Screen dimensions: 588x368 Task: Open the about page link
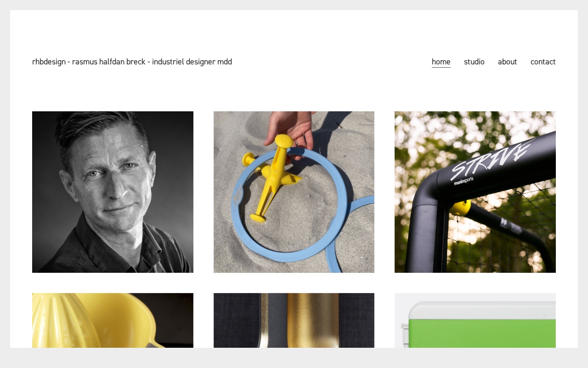click(x=508, y=62)
